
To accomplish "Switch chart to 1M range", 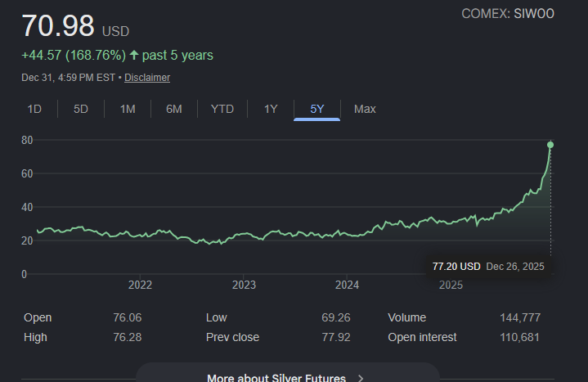I will pyautogui.click(x=128, y=109).
